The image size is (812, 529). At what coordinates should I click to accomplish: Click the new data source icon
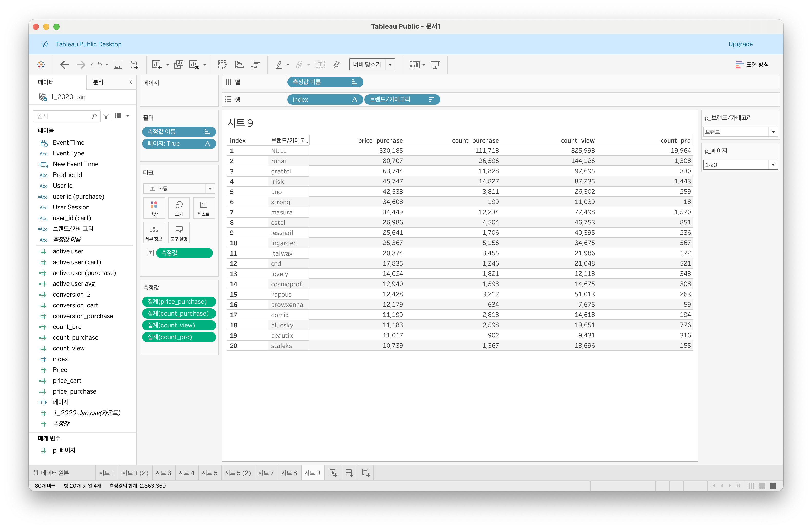(x=134, y=64)
